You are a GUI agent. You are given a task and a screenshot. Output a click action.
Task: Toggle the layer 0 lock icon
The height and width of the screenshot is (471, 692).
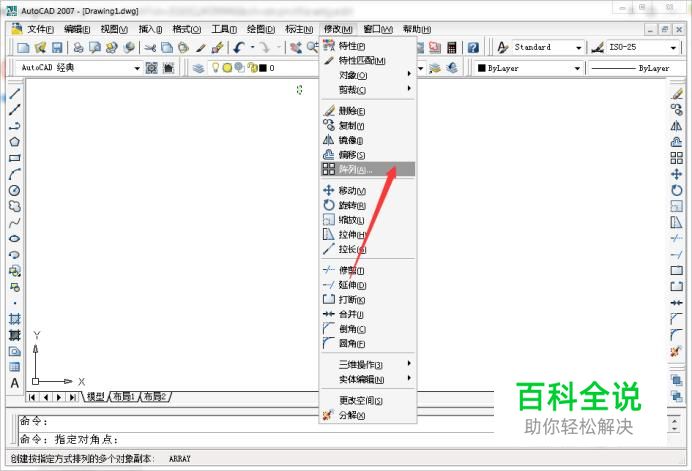[253, 68]
